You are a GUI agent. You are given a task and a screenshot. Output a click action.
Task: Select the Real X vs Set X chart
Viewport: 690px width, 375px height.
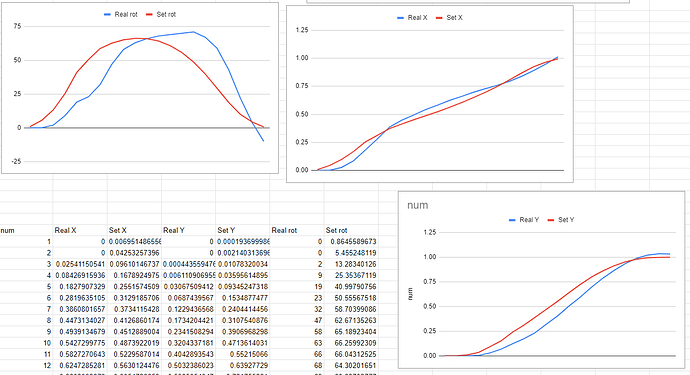point(430,94)
